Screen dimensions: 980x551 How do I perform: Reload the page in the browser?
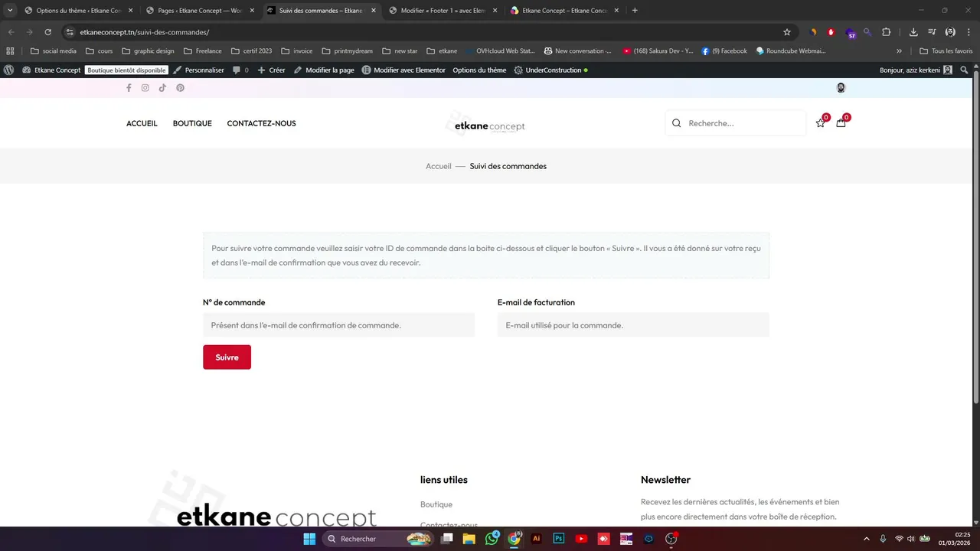pos(47,32)
